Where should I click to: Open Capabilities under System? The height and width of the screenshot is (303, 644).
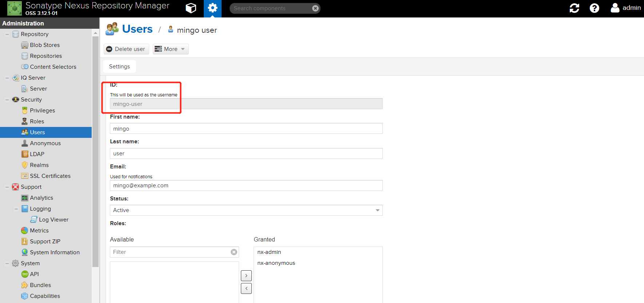pos(45,296)
